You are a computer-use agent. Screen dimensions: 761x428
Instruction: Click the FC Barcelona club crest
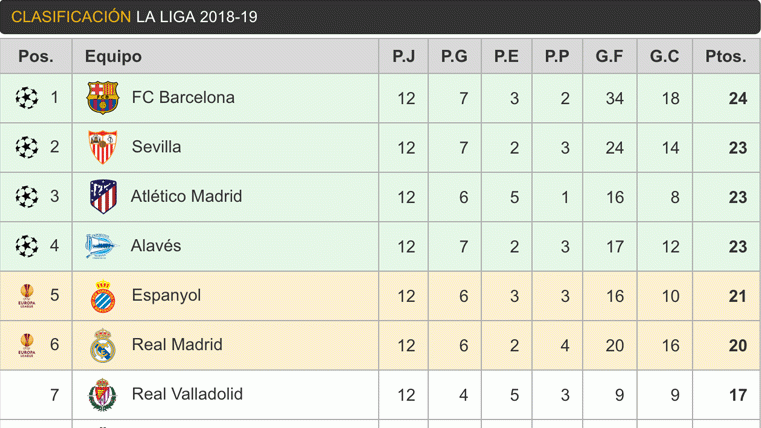pos(102,98)
